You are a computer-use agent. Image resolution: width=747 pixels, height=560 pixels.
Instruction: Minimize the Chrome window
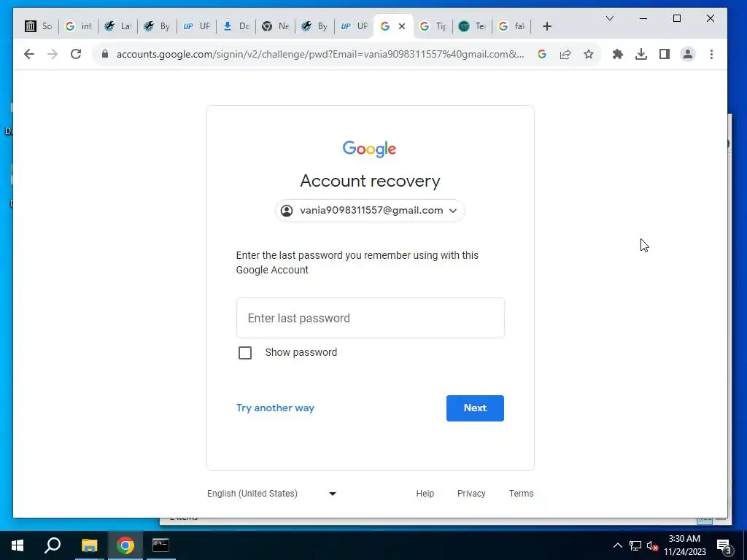643,18
